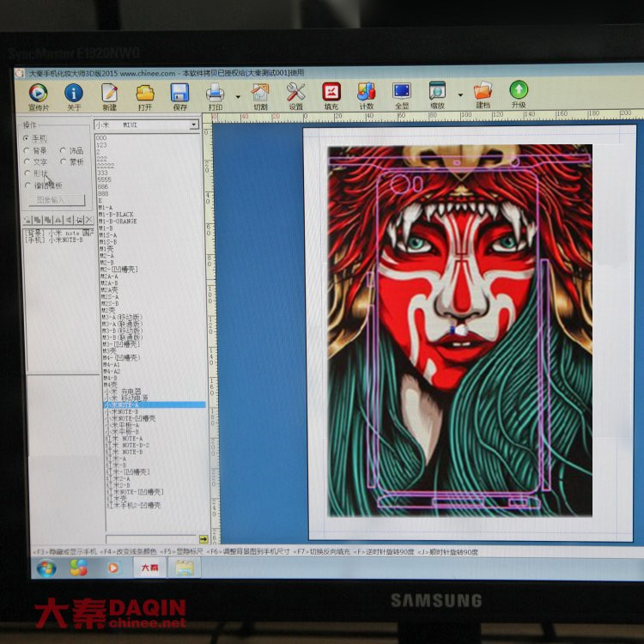Choose 红米手机2-凹槽壳 entry
Image resolution: width=644 pixels, height=644 pixels.
pyautogui.click(x=133, y=505)
